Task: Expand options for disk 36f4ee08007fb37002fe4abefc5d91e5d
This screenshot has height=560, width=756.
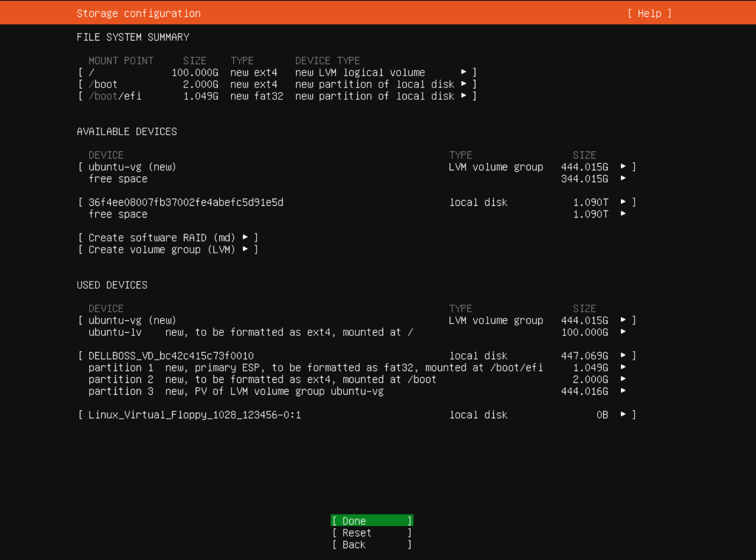Action: [x=624, y=202]
